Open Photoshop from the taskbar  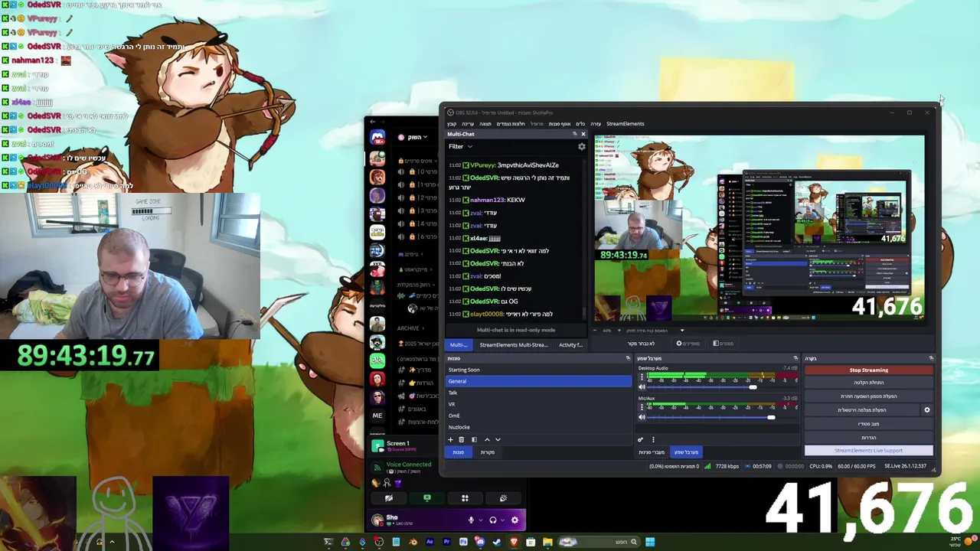(x=463, y=542)
